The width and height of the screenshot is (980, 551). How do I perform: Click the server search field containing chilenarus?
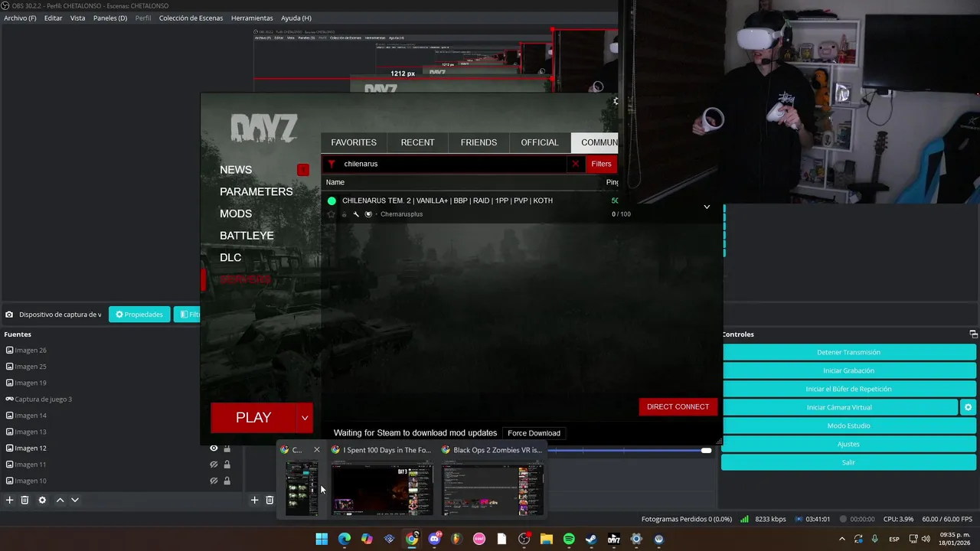coord(453,164)
